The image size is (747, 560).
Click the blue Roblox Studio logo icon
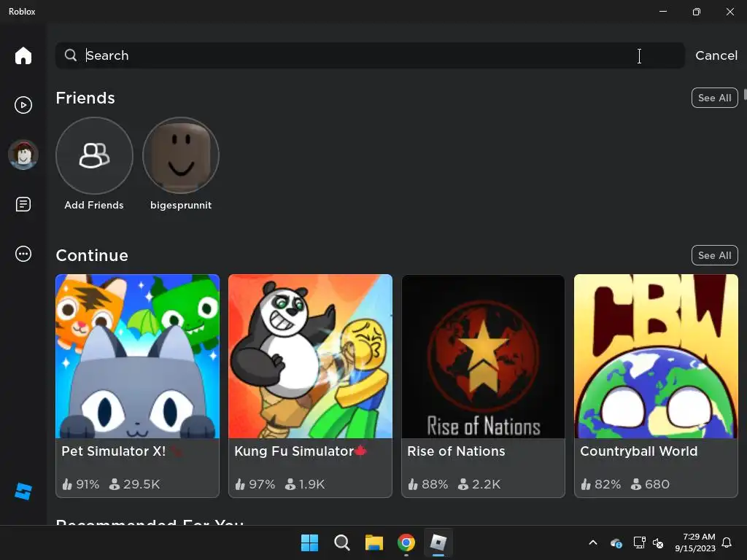[x=23, y=491]
